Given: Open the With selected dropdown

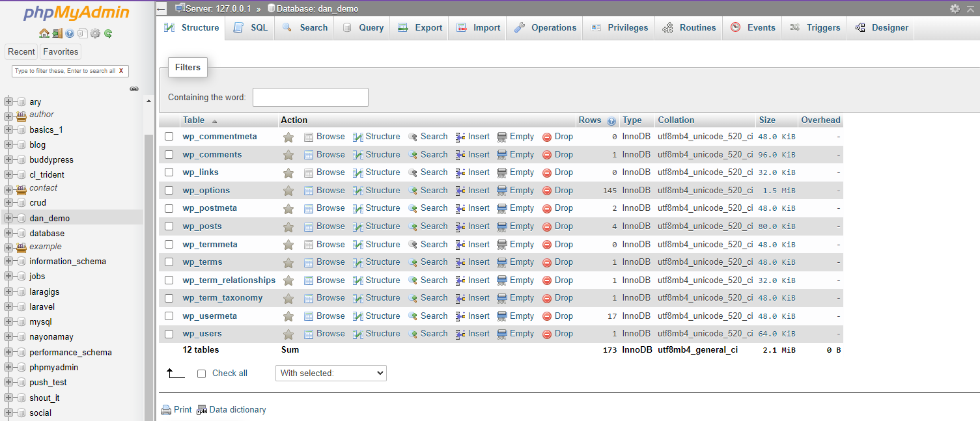Looking at the screenshot, I should click(331, 373).
